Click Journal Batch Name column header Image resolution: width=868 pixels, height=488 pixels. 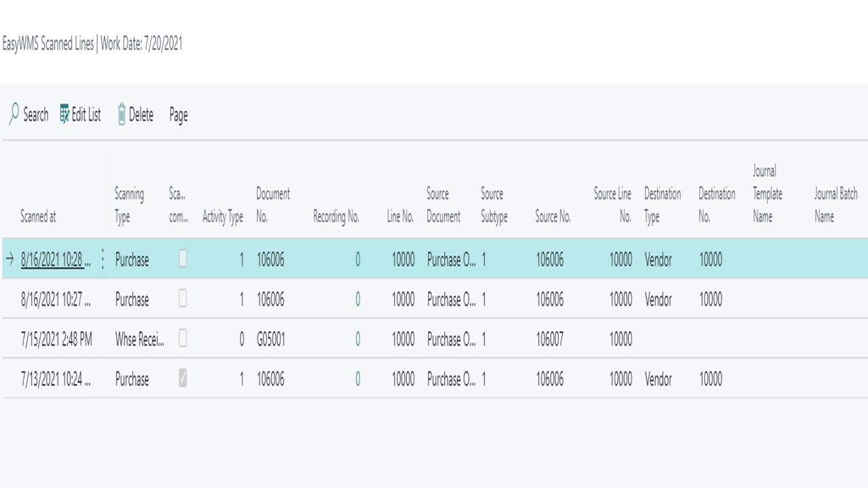coord(835,205)
